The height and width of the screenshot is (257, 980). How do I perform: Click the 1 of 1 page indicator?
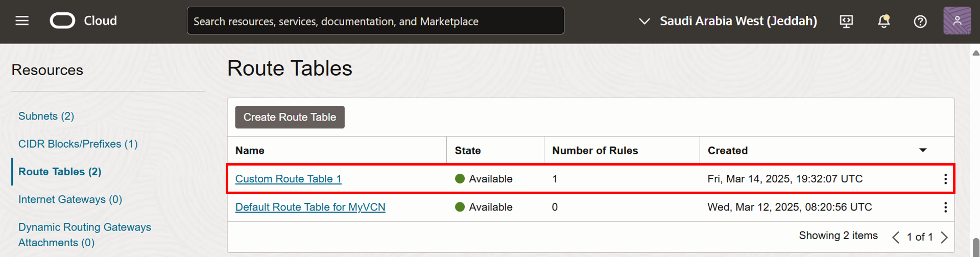tap(920, 237)
